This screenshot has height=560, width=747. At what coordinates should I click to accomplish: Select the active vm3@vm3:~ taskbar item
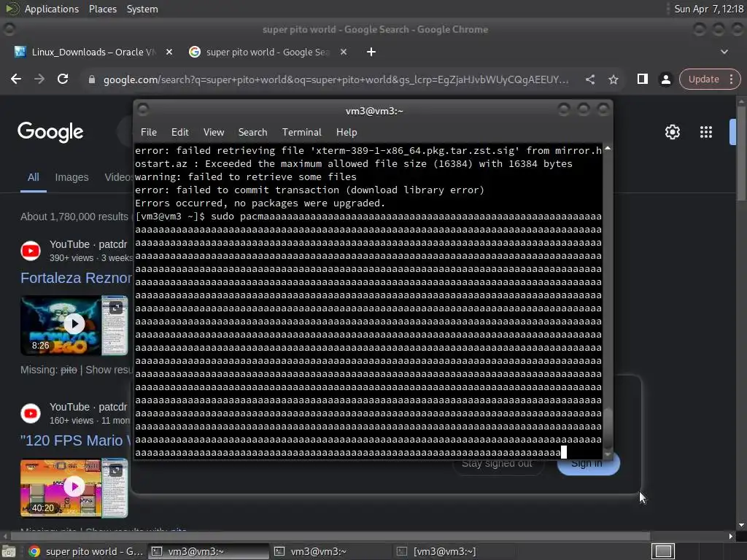click(208, 551)
